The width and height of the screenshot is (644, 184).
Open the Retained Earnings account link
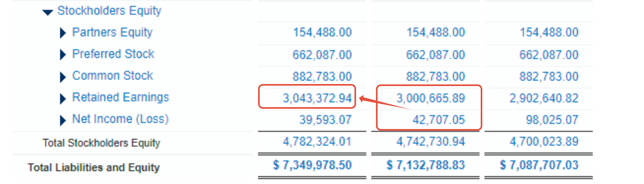[120, 97]
